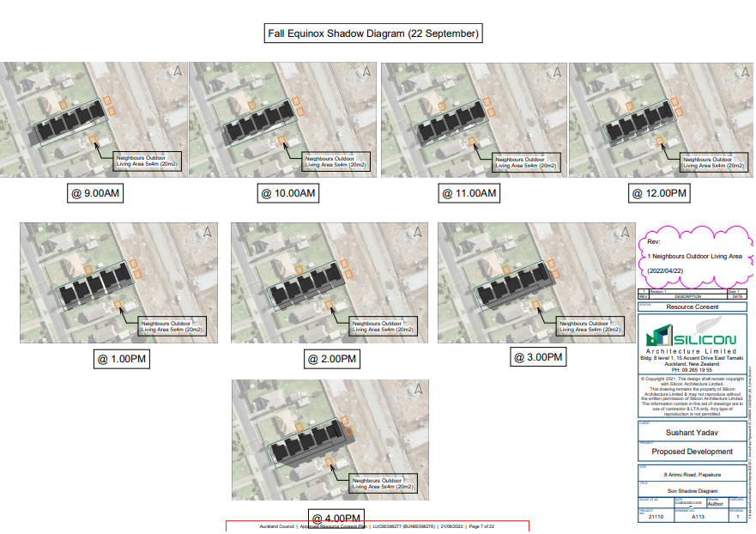The height and width of the screenshot is (534, 756).
Task: Click the @ 11.00AM time label
Action: [469, 194]
